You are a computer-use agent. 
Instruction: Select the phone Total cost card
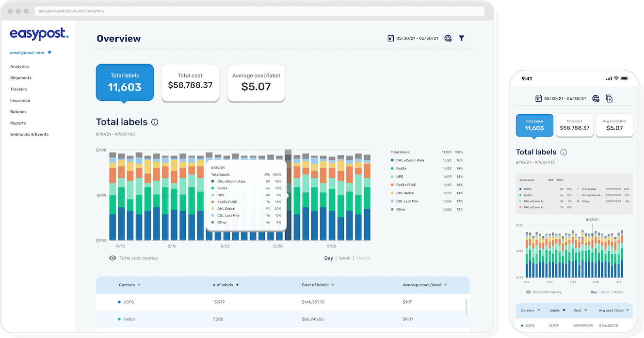pyautogui.click(x=575, y=125)
